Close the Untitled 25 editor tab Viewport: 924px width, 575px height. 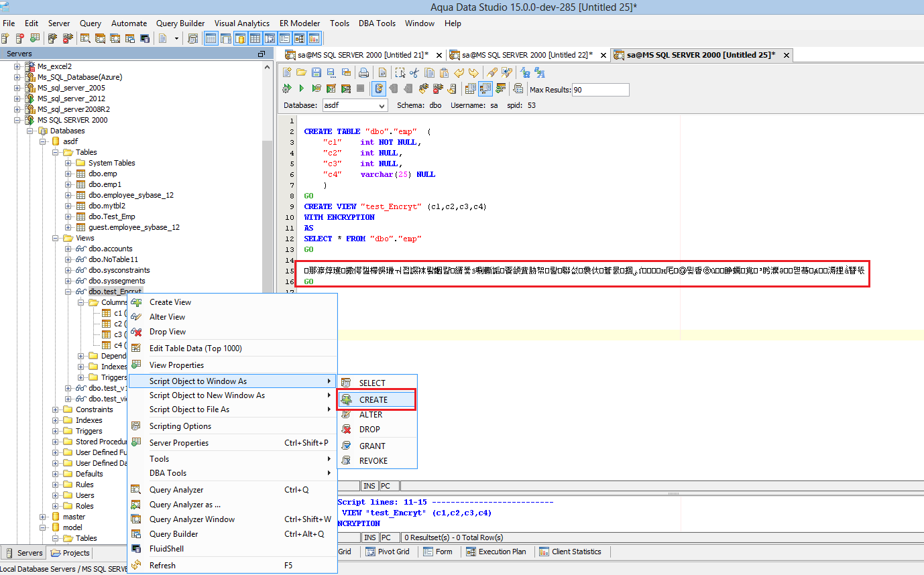pyautogui.click(x=787, y=55)
